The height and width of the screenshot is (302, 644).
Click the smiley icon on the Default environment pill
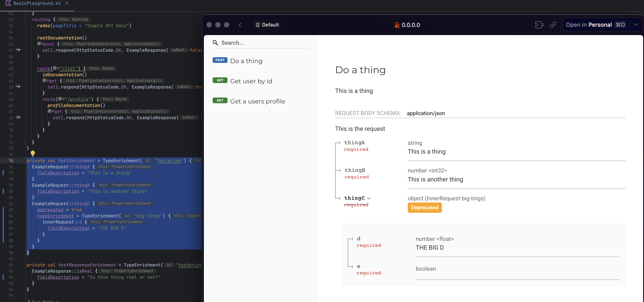257,25
